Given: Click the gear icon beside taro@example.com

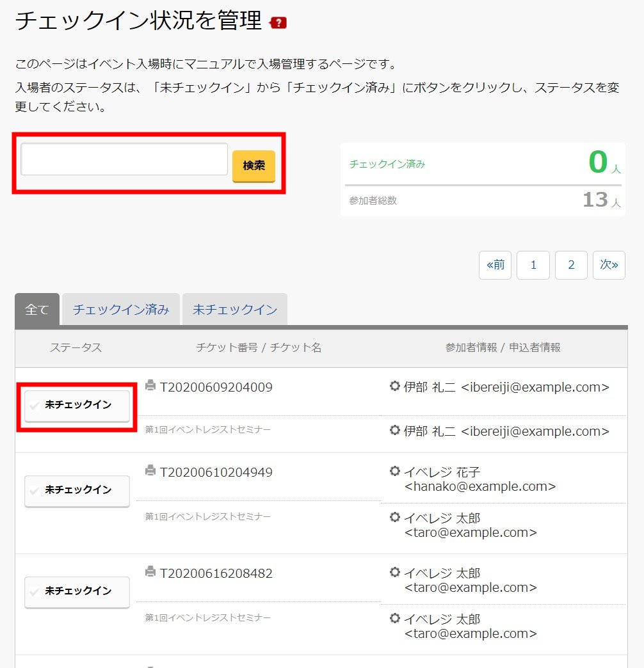Looking at the screenshot, I should [x=394, y=518].
